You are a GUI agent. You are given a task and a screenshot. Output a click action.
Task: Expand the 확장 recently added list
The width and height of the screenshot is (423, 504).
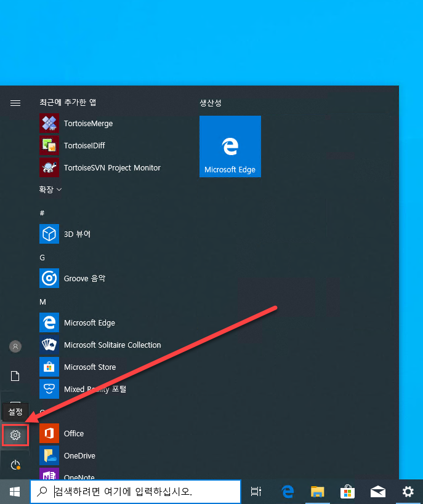tap(50, 190)
